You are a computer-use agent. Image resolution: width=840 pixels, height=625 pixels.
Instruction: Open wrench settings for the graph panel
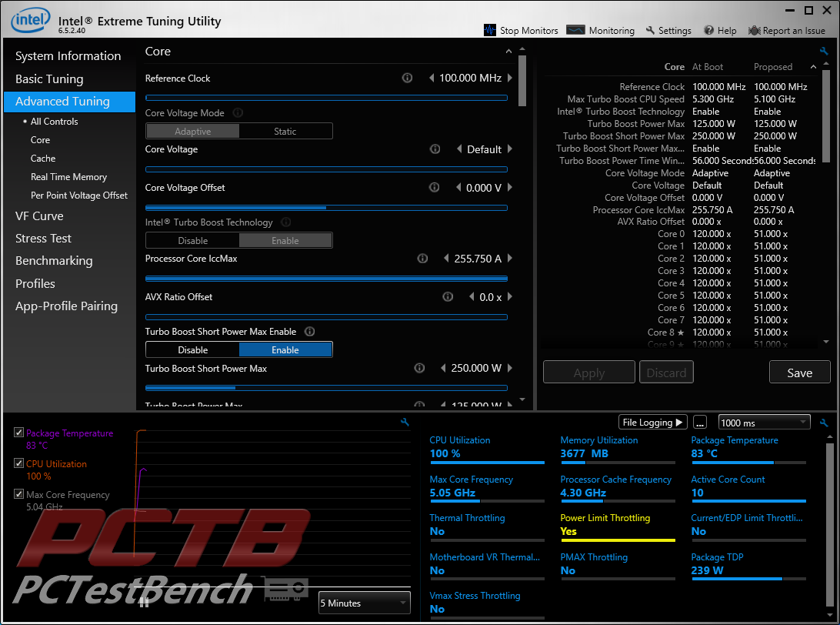coord(405,423)
